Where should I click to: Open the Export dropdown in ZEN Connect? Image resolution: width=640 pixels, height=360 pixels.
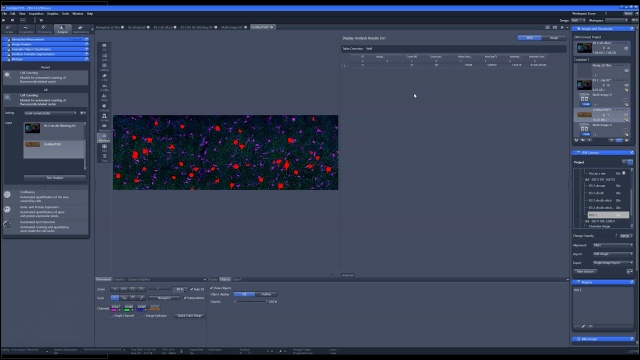612,263
